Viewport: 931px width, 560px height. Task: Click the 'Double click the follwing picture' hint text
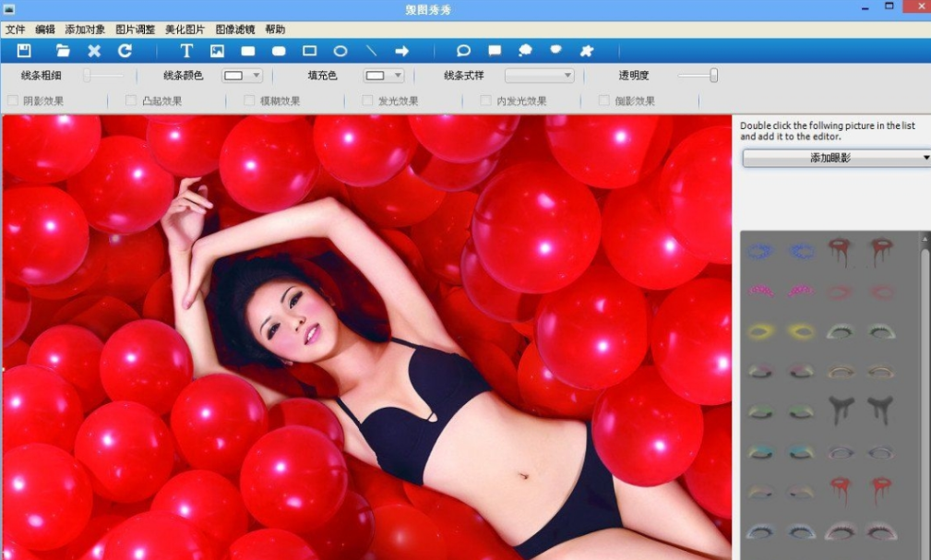827,131
